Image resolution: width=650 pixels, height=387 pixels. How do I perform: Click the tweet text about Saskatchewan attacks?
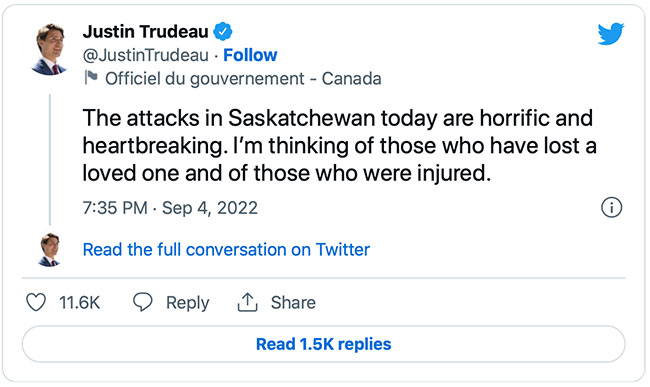pos(339,145)
